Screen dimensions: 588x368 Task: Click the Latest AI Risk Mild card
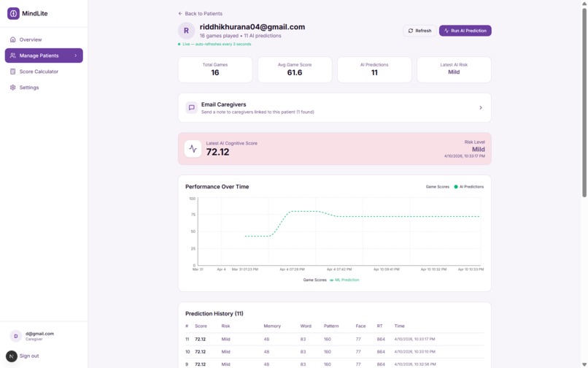(x=454, y=69)
